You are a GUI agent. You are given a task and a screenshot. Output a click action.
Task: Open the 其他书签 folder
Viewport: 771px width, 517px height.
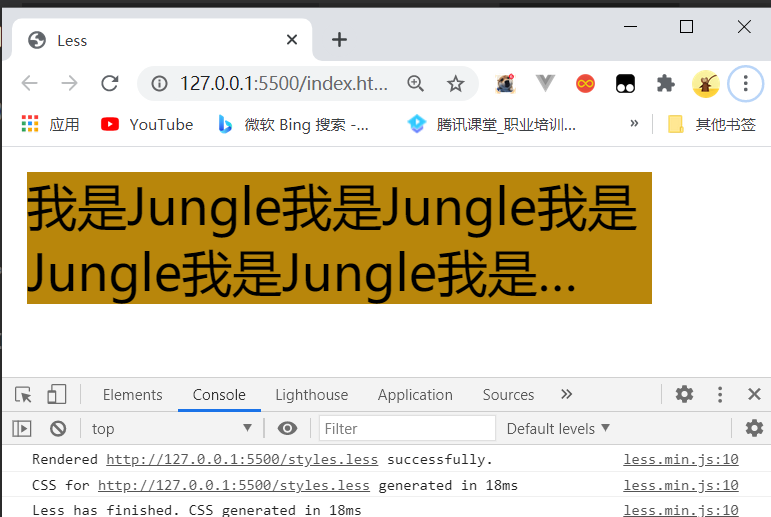pos(712,124)
